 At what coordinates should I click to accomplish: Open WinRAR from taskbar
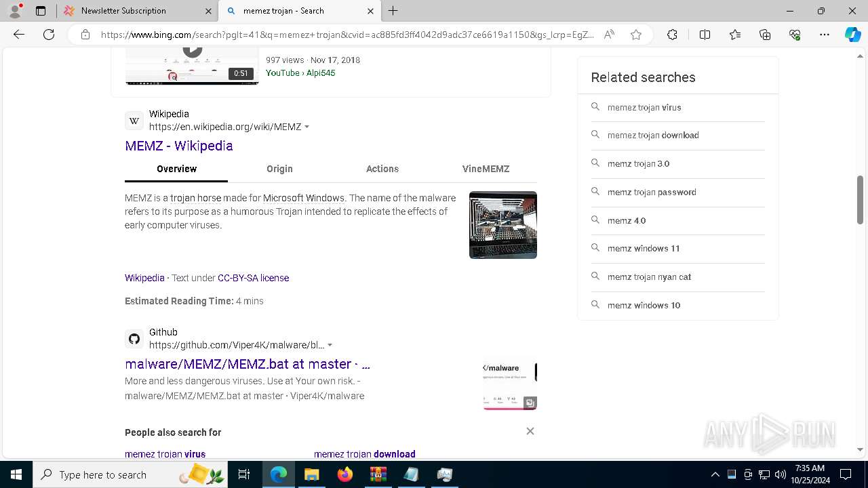378,474
